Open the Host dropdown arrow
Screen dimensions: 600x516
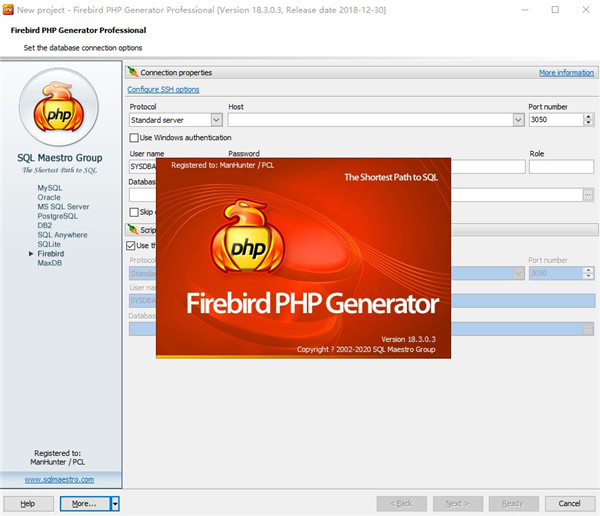(518, 120)
